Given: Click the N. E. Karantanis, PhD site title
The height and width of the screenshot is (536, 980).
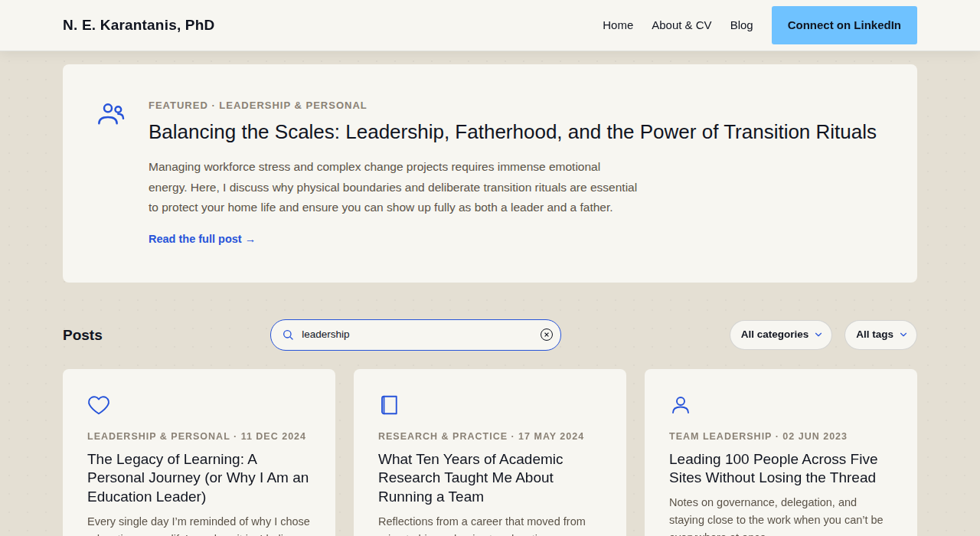Looking at the screenshot, I should coord(139,25).
